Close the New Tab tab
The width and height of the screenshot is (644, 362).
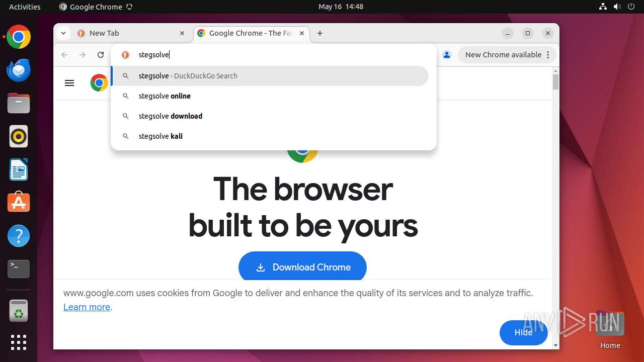tap(182, 33)
